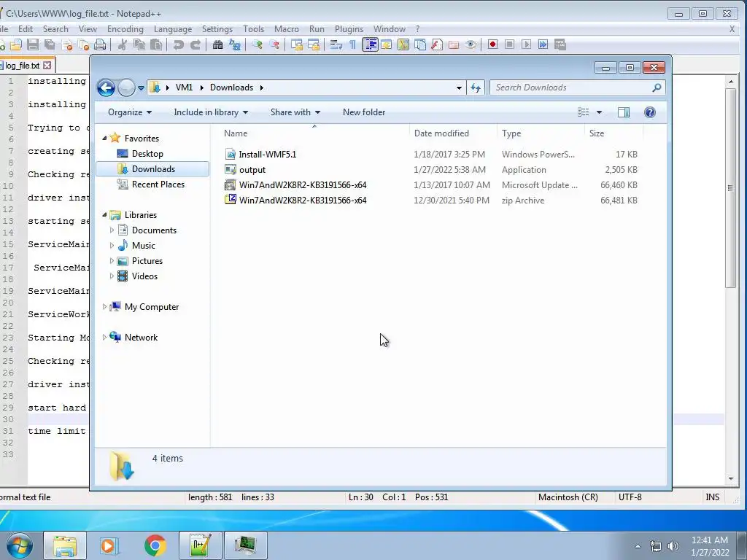
Task: Toggle the indent guide toolbar icon
Action: (x=370, y=44)
